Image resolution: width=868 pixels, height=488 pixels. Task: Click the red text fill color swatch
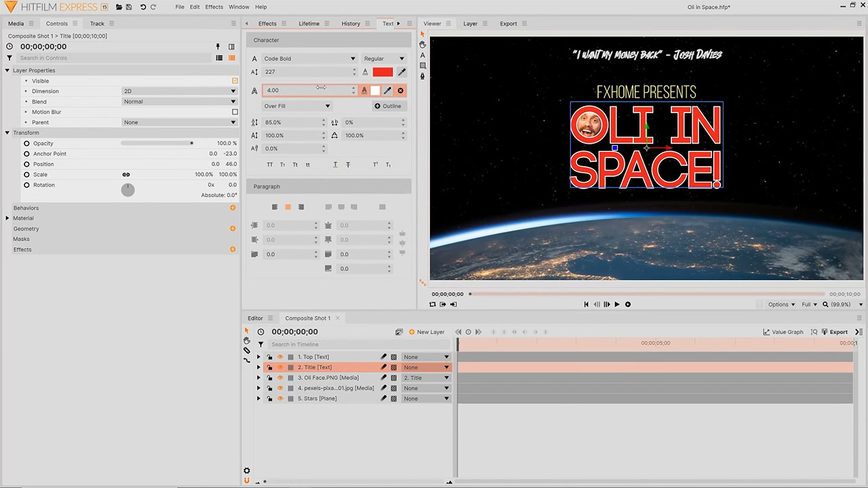pyautogui.click(x=382, y=72)
